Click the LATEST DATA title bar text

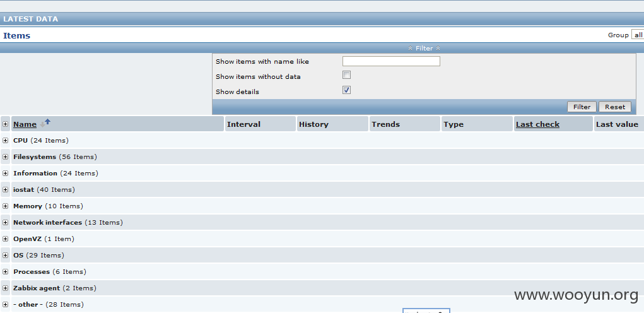(x=31, y=19)
